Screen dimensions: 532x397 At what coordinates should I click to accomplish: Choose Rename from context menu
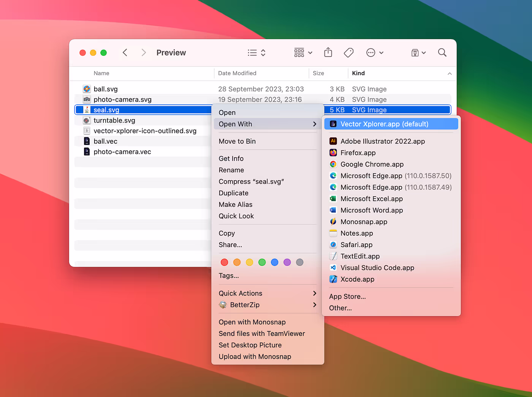click(x=268, y=170)
